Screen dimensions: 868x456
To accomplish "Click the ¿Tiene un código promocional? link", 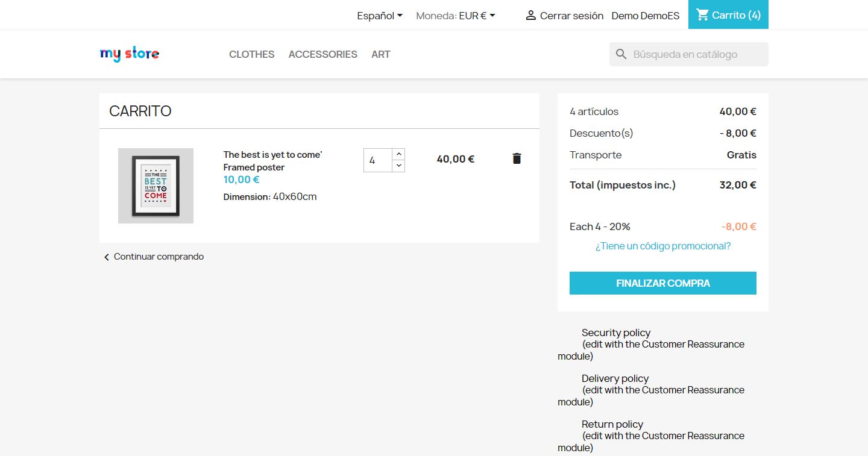I will (x=663, y=246).
